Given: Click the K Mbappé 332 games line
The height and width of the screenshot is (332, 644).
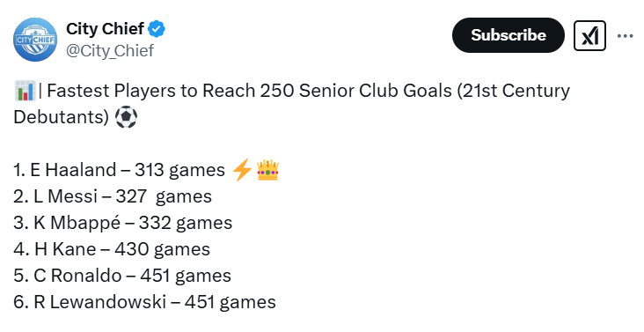Looking at the screenshot, I should click(123, 223).
